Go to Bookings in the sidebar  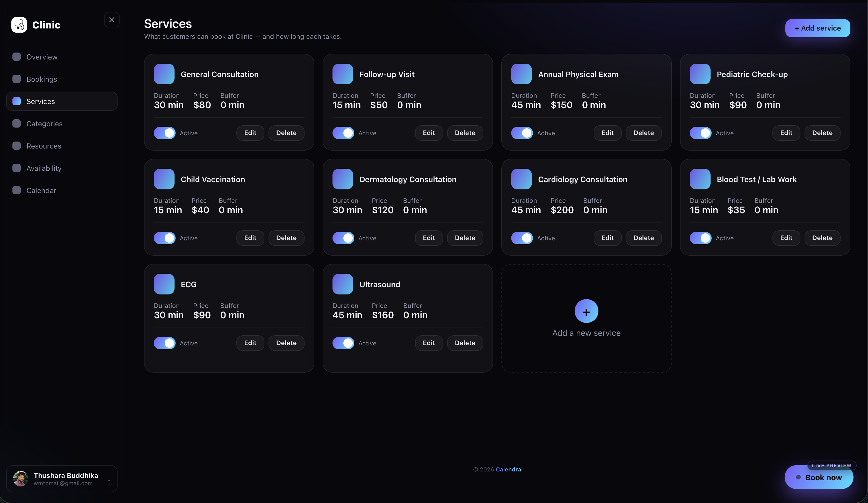(x=62, y=79)
